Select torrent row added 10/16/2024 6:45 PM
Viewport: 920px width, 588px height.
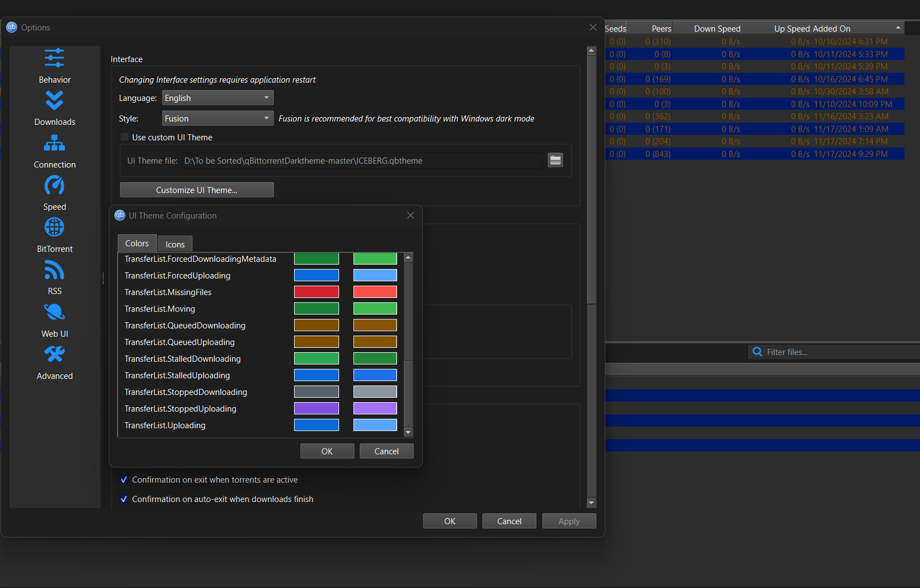(x=755, y=79)
